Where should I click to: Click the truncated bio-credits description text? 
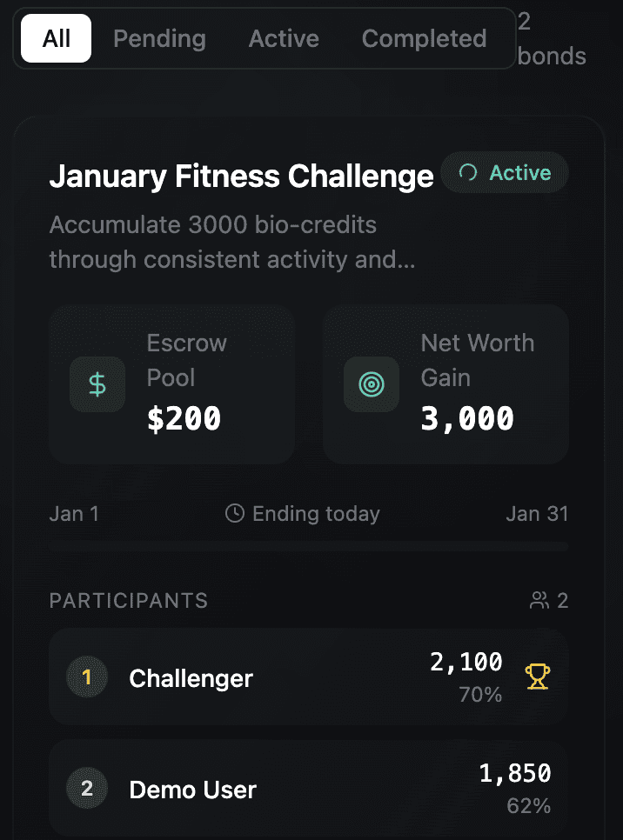232,242
